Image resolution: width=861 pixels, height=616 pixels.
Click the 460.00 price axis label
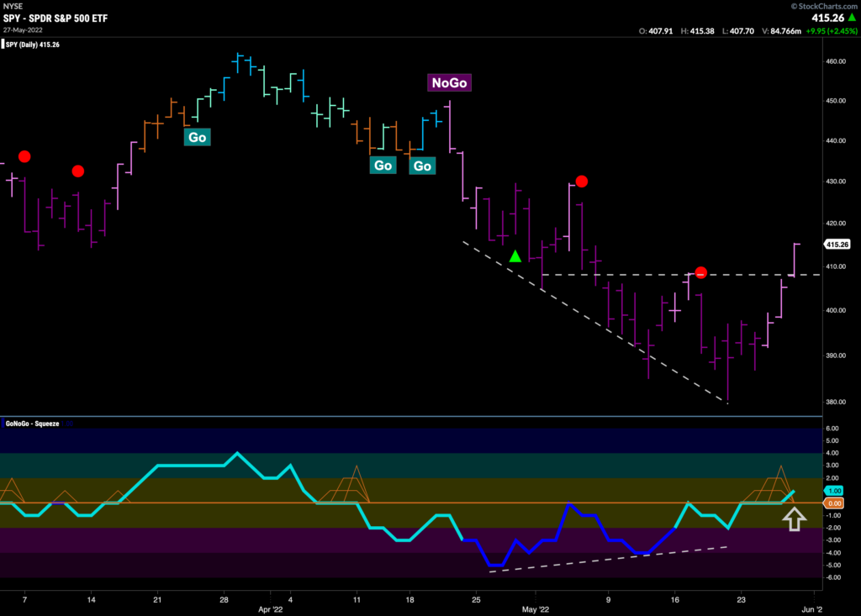(x=835, y=61)
